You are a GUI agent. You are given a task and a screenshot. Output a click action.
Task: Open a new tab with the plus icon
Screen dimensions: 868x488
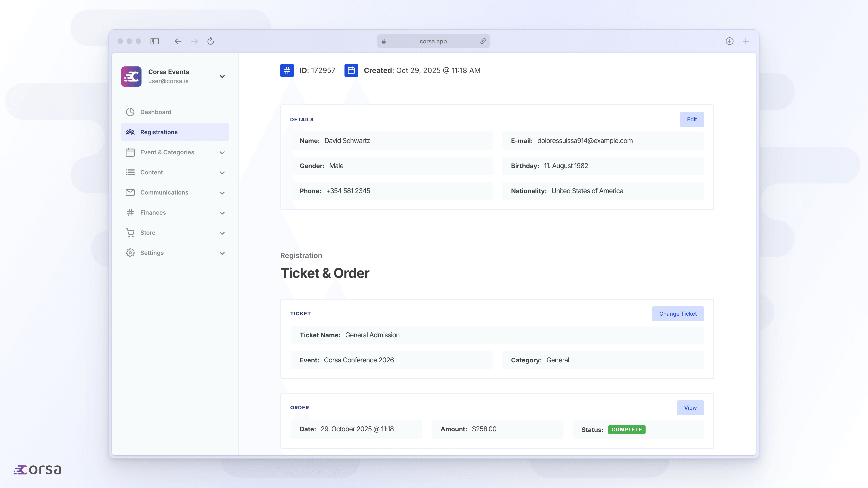point(746,41)
